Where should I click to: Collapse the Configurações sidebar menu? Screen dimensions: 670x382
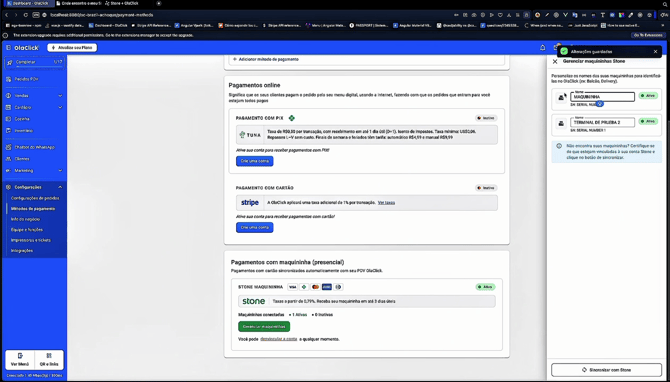(34, 187)
